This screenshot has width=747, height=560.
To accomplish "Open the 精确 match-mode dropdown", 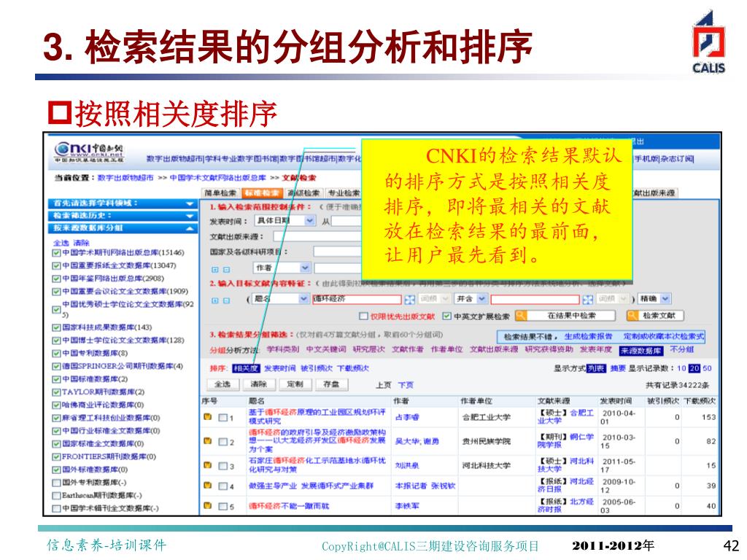I will 665,298.
